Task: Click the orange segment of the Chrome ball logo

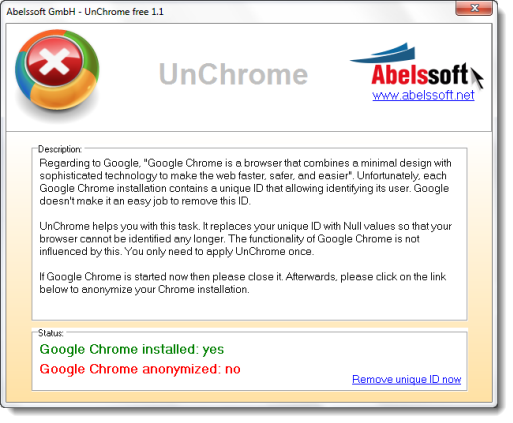Action: click(x=65, y=95)
